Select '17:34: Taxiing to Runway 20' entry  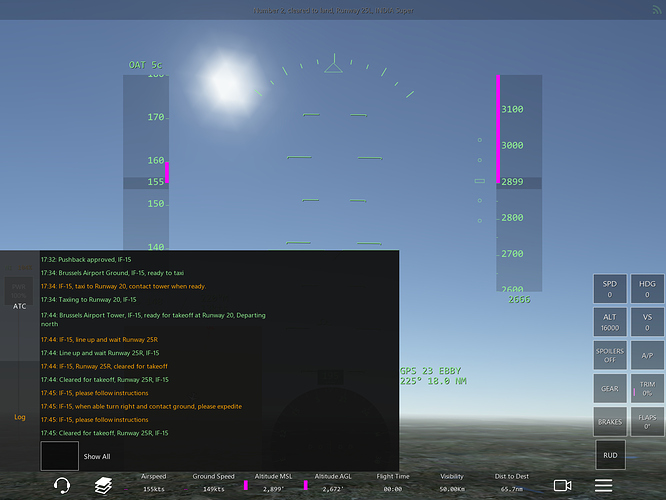88,299
